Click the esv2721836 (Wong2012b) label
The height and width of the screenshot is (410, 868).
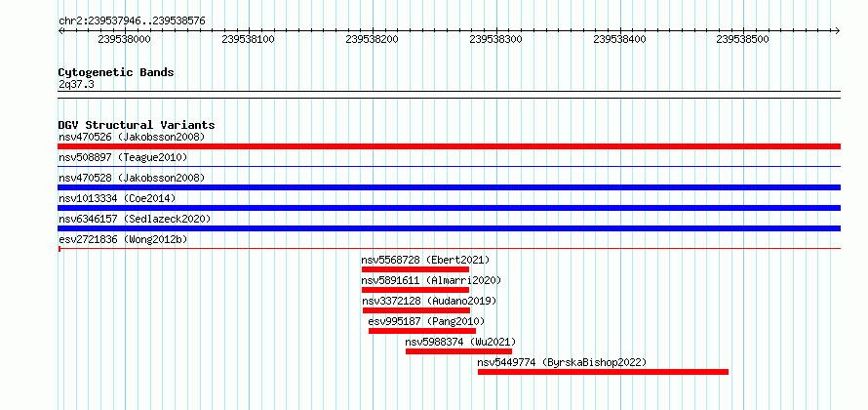(123, 239)
